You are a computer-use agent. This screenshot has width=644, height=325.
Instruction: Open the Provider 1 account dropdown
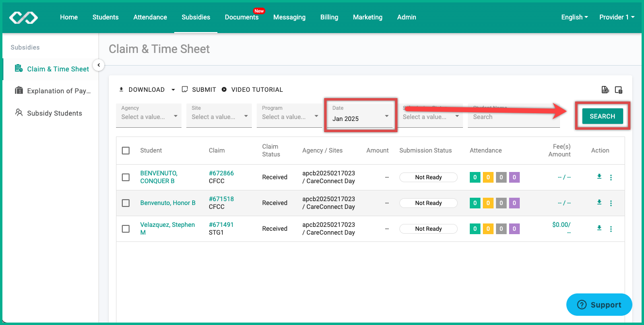tap(617, 17)
